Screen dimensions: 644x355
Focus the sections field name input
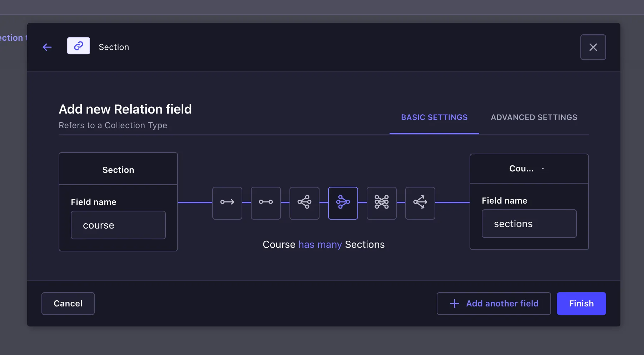tap(529, 224)
